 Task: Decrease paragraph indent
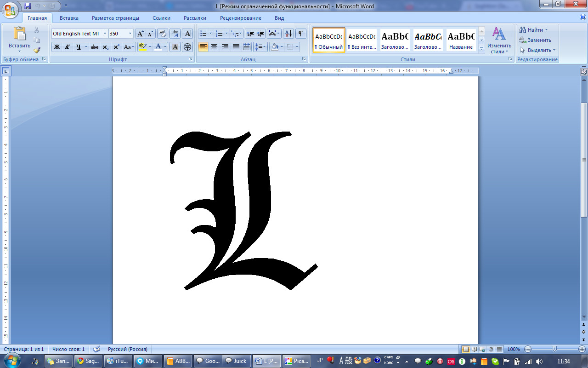click(x=250, y=34)
